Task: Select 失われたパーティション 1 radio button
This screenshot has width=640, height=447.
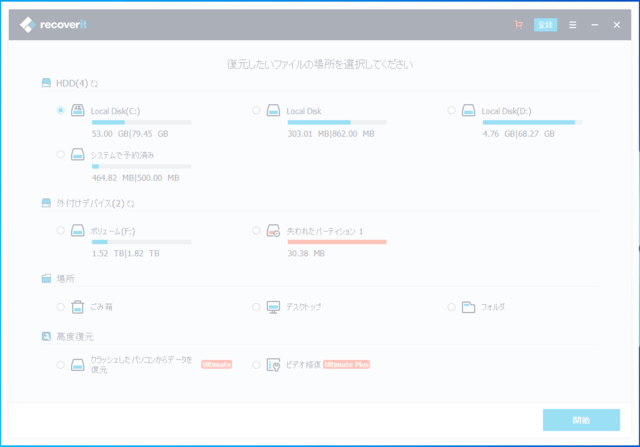Action: (256, 231)
